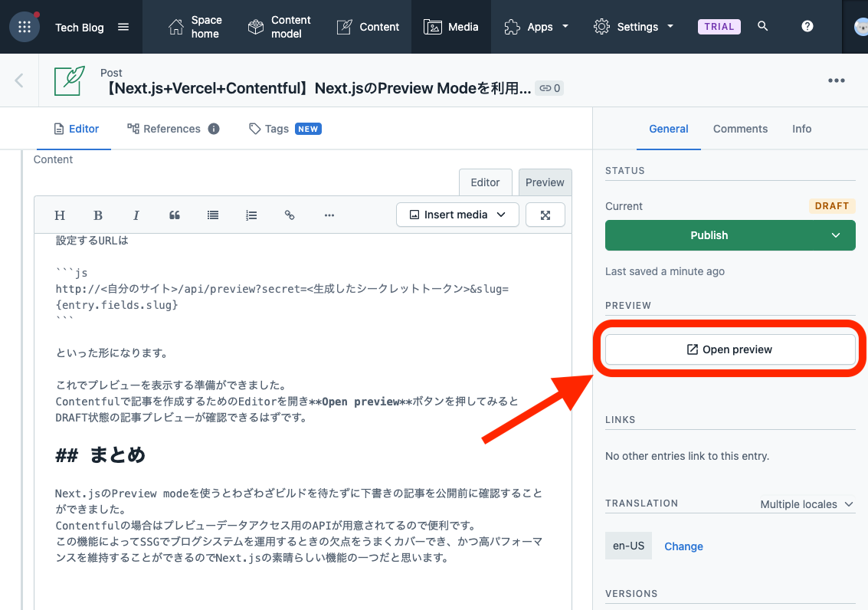Select the markdown Preview mode tab
The height and width of the screenshot is (610, 868).
click(x=545, y=182)
